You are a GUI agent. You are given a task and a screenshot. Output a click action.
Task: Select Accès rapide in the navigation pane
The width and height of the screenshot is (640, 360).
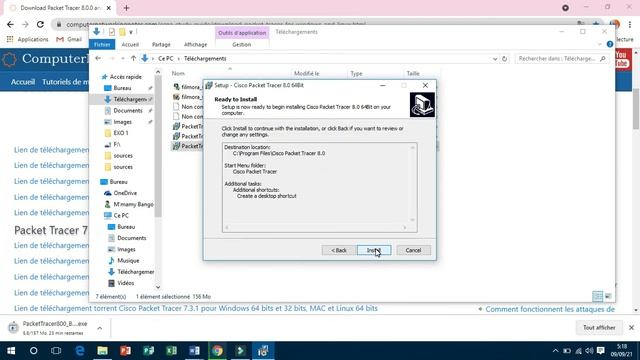coord(125,77)
